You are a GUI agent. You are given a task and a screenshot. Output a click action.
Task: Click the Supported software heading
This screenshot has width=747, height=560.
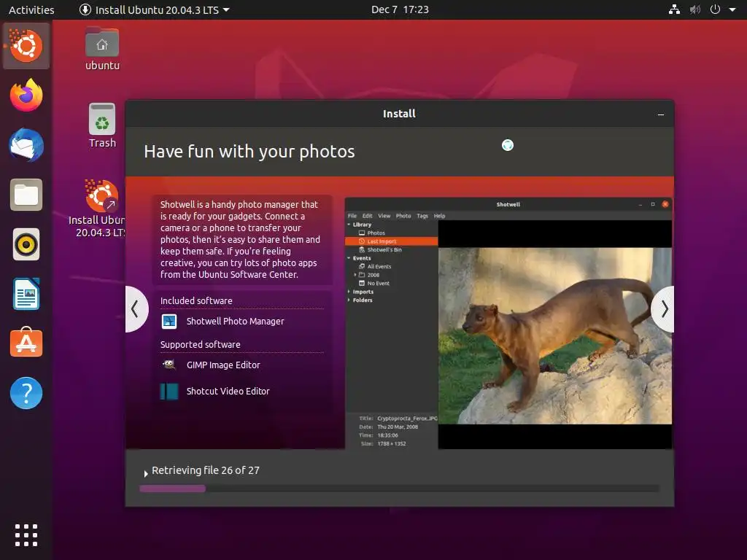pos(200,344)
